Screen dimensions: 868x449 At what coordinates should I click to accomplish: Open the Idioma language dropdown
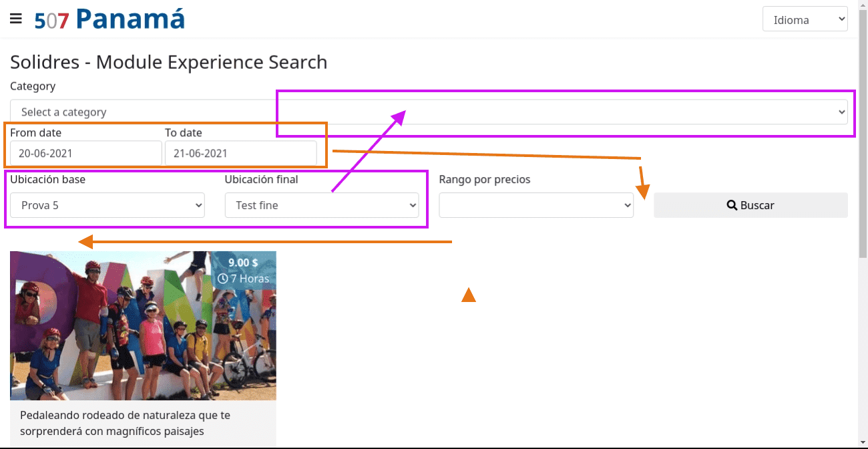[x=805, y=19]
